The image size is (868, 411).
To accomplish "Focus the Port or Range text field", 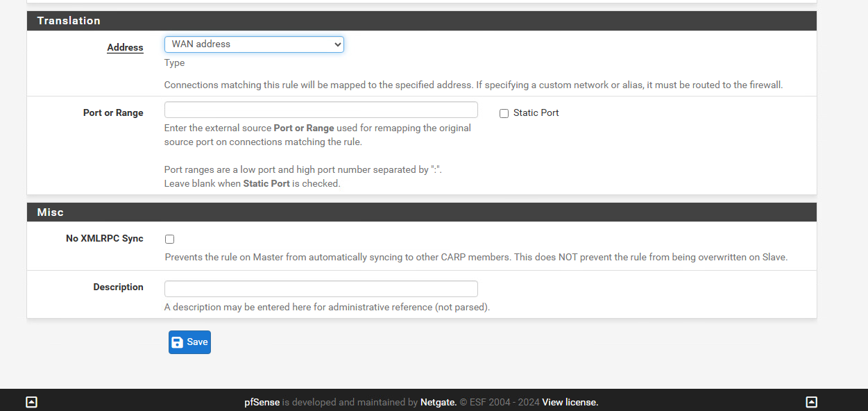I will click(x=321, y=110).
